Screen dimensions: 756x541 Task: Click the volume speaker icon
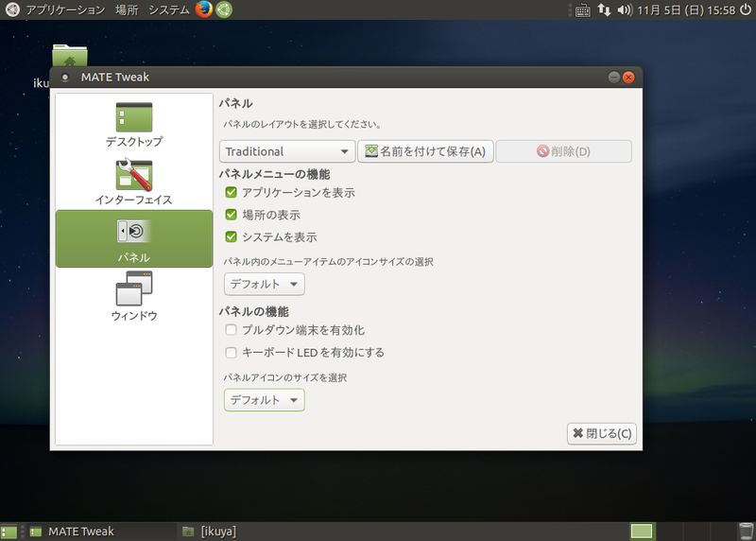(625, 9)
